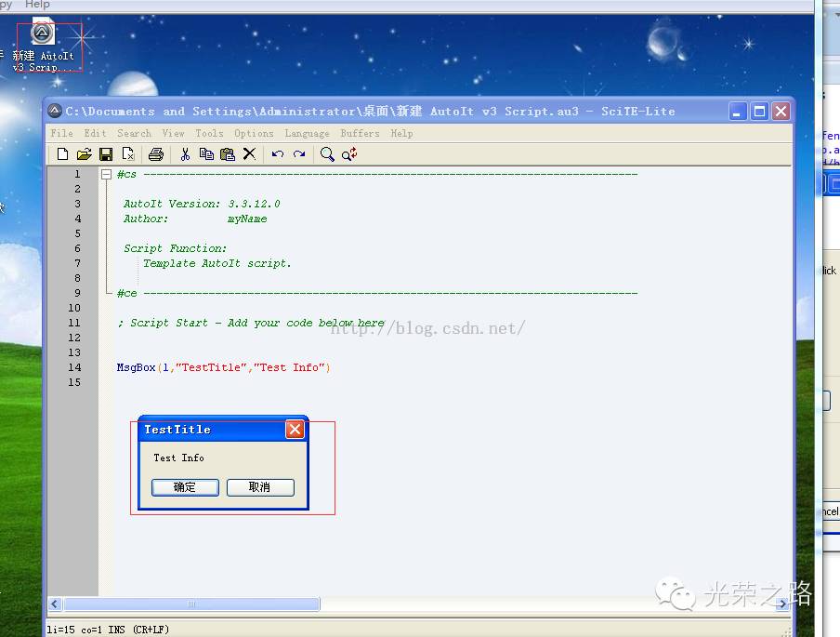Cancel the TestTitle dialog with 取消
This screenshot has height=637, width=840.
[x=260, y=487]
